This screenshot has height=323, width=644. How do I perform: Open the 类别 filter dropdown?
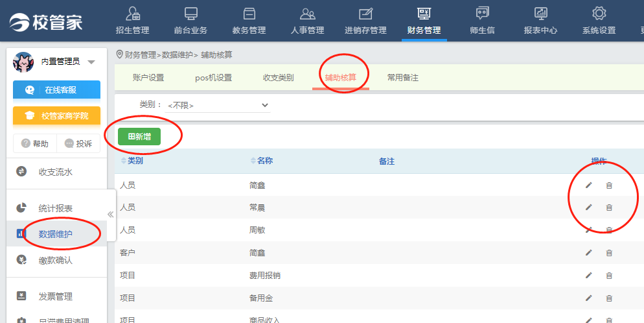click(x=218, y=106)
